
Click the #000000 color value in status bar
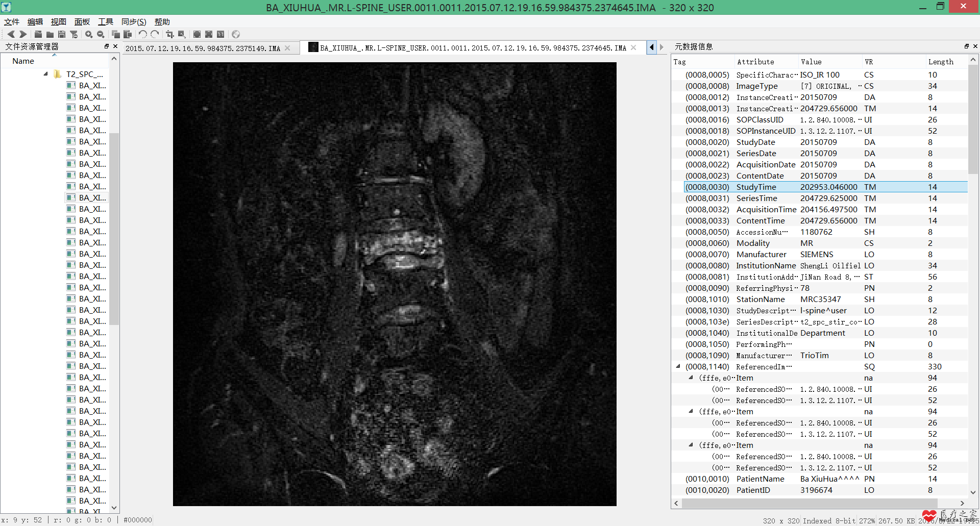[138, 520]
